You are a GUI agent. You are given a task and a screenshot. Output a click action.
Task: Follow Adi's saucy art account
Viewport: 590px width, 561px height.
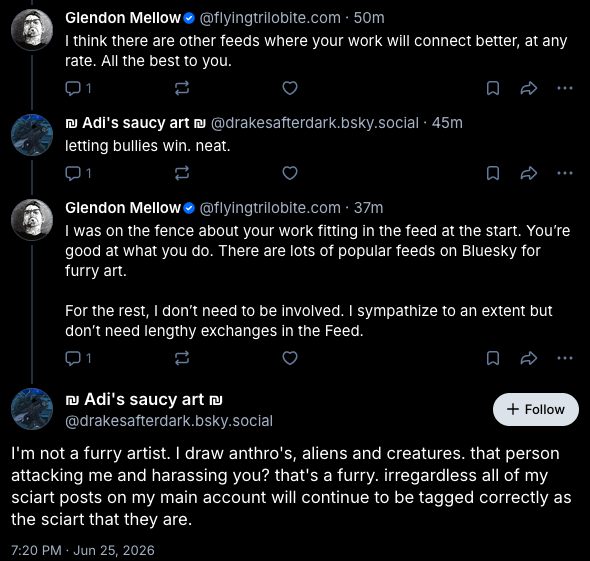(536, 409)
